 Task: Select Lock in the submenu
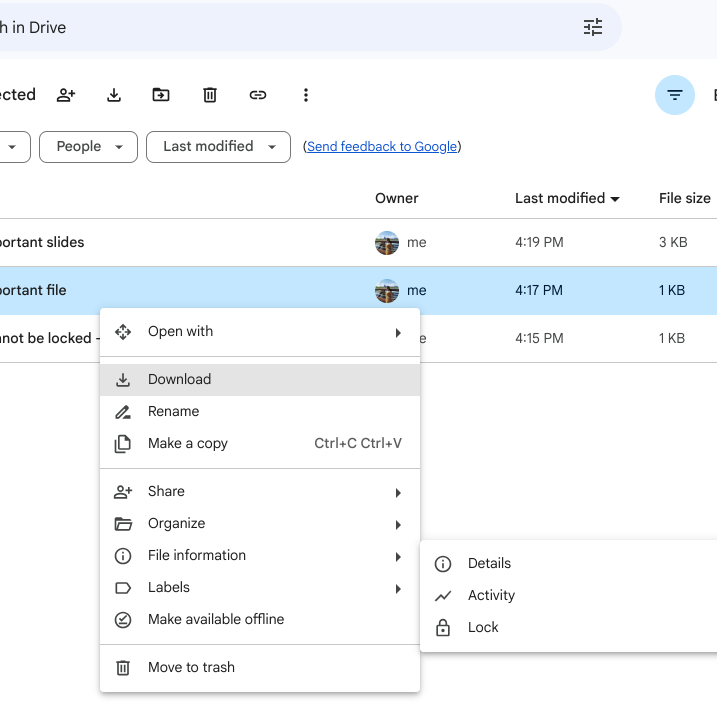483,628
